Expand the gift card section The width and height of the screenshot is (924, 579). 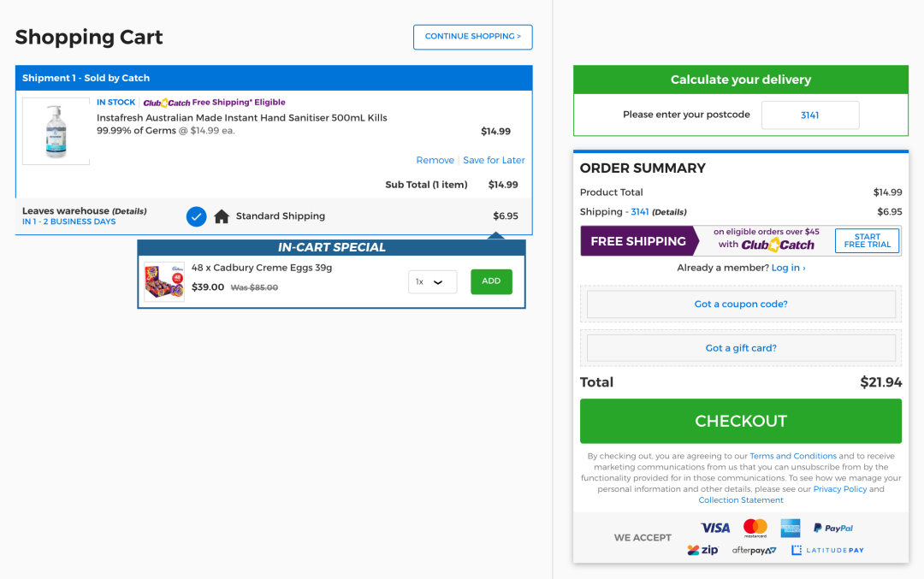pyautogui.click(x=741, y=348)
